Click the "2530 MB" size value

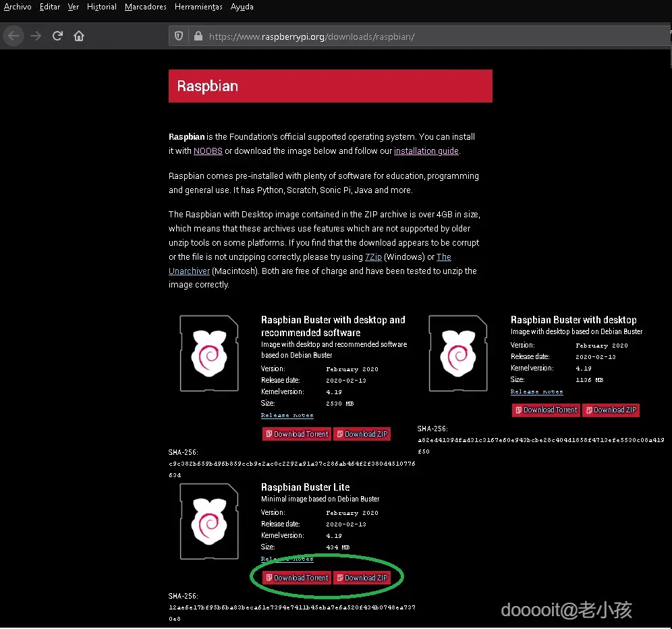(x=340, y=404)
